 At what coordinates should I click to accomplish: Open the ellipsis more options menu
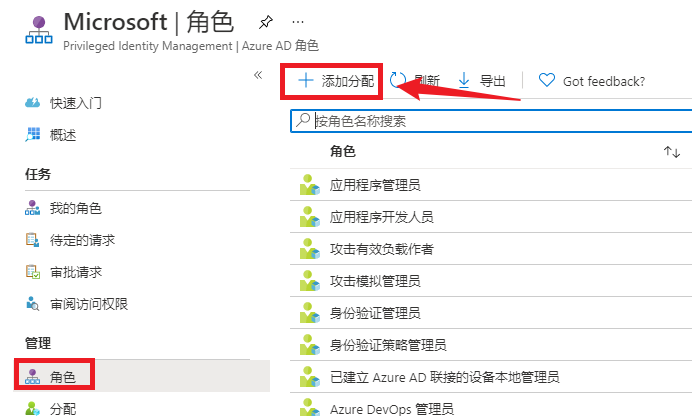298,21
